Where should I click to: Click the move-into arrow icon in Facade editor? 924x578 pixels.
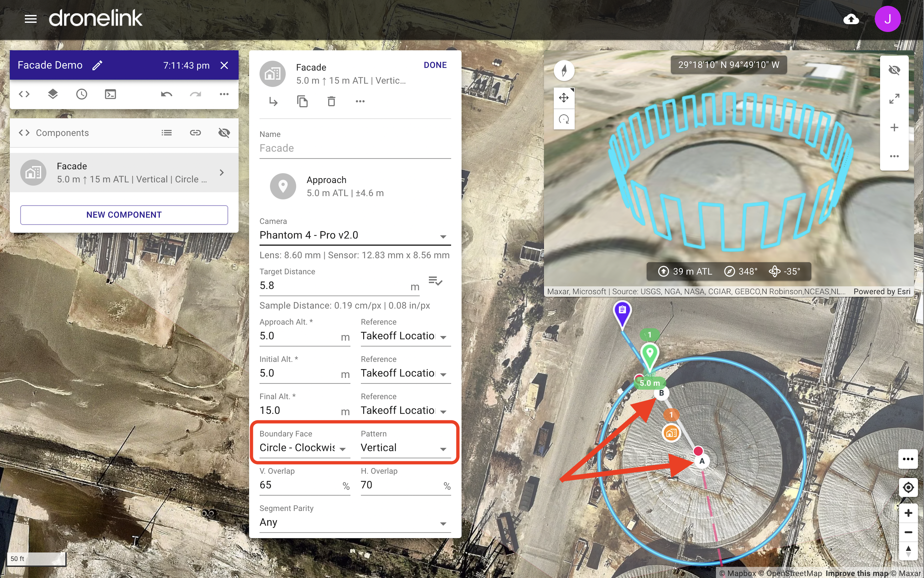tap(273, 101)
